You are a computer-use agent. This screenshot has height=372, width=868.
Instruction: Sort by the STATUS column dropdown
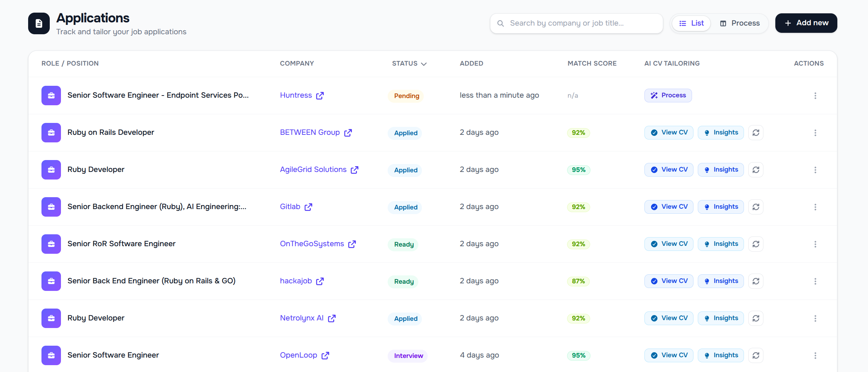coord(409,63)
